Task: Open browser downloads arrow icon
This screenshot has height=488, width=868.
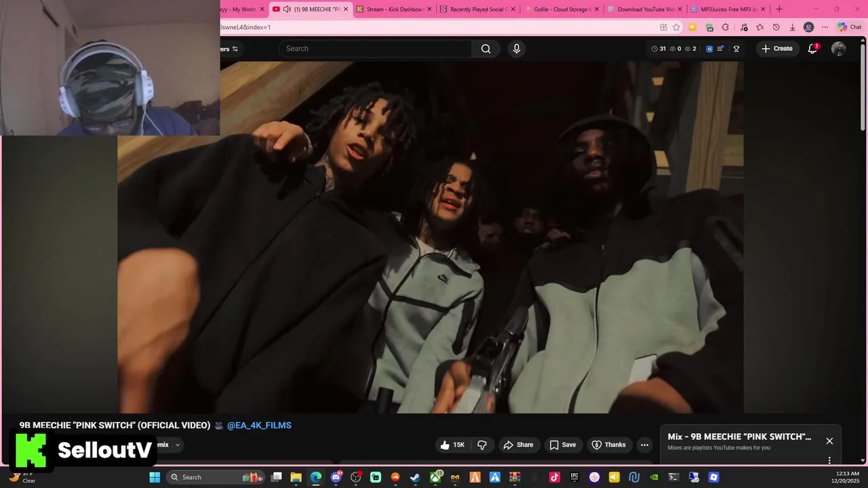Action: [792, 27]
